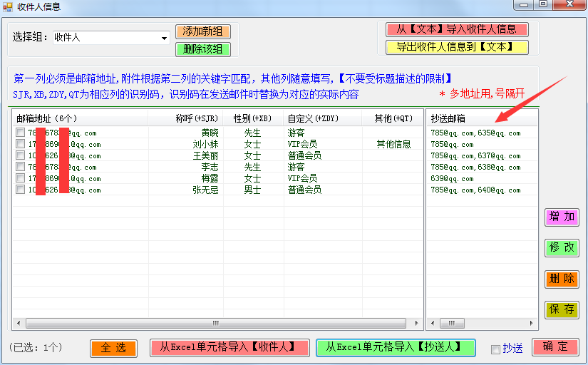588x365 pixels.
Task: Click left arrow of recipient list scrollbar
Action: coord(19,323)
